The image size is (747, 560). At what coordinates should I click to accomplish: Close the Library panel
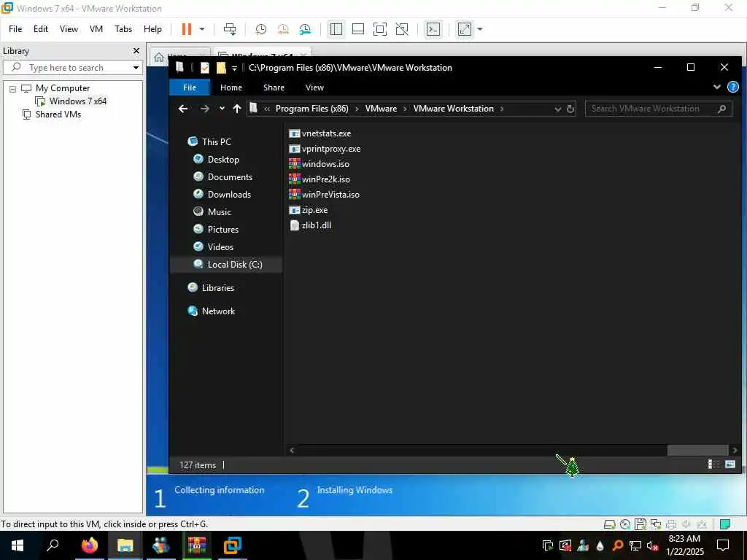[x=136, y=50]
